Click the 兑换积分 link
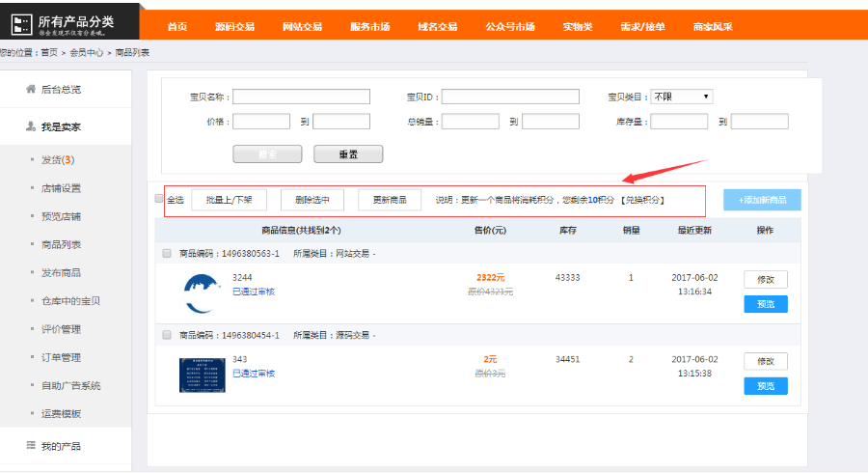This screenshot has width=868, height=473. click(643, 200)
